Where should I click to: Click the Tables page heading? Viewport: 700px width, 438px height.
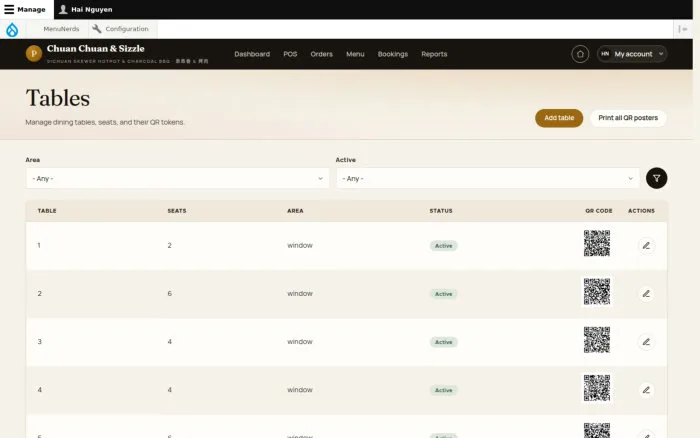[x=58, y=98]
